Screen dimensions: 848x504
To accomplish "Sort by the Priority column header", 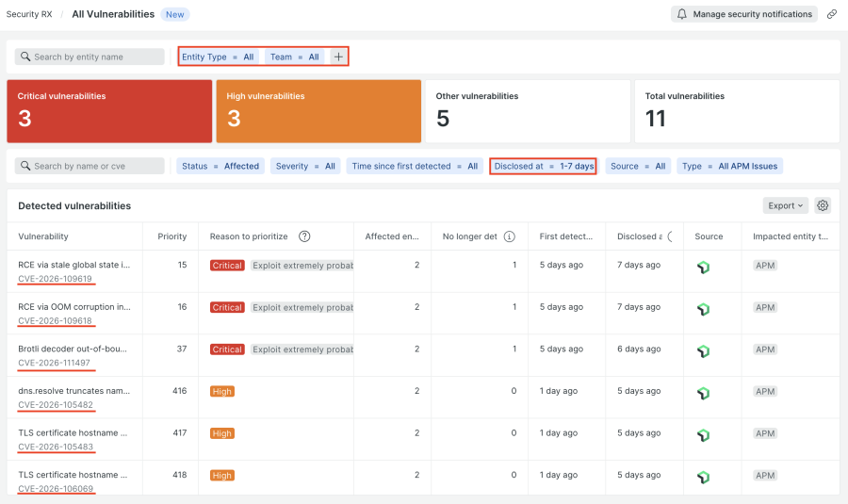I will point(172,236).
